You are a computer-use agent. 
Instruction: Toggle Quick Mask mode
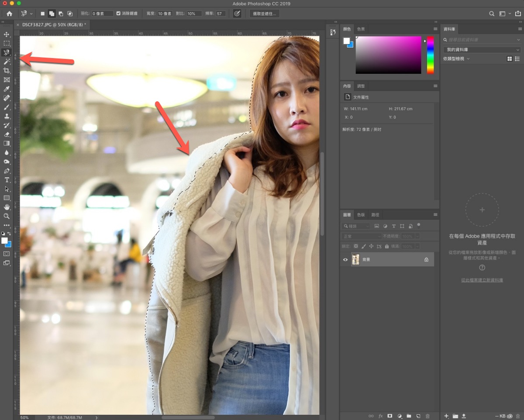(7, 254)
